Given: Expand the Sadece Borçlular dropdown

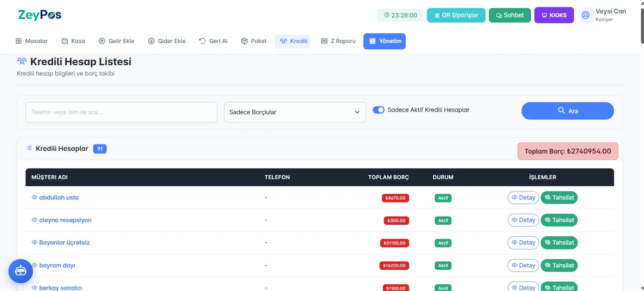Looking at the screenshot, I should [x=295, y=112].
